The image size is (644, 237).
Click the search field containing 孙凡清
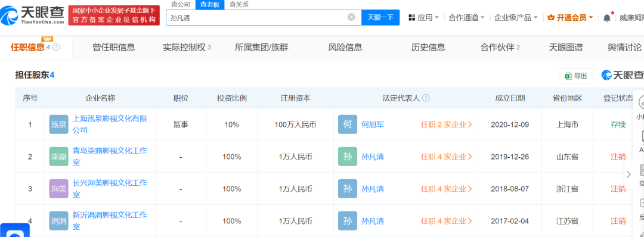click(x=263, y=17)
